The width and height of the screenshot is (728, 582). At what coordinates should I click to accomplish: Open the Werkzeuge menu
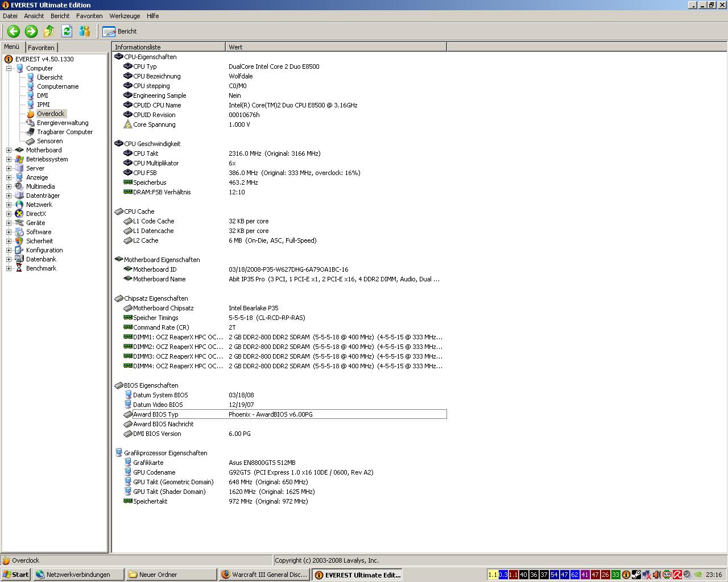pos(125,16)
